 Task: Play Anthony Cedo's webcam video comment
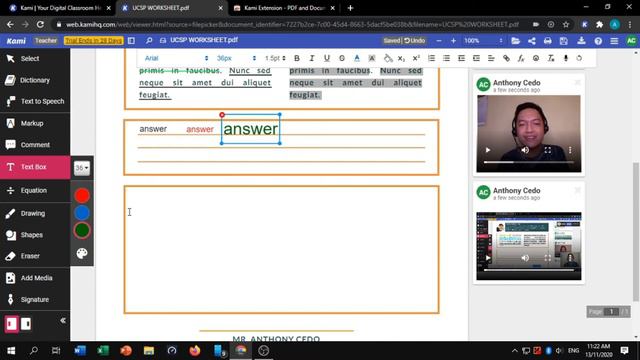coord(488,150)
